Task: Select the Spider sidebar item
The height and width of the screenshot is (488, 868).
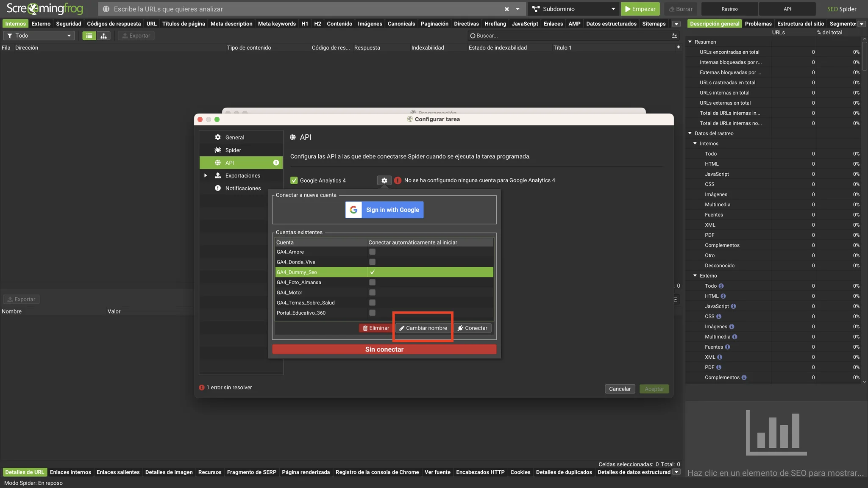Action: [241, 150]
